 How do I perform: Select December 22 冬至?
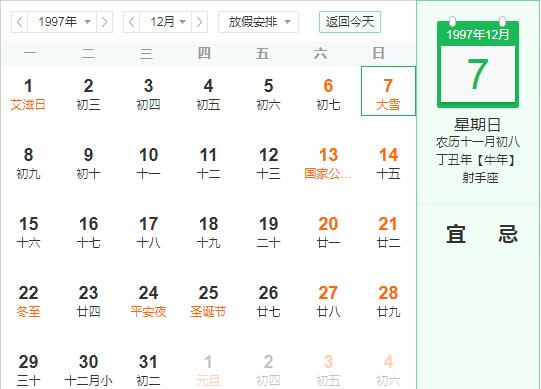click(28, 301)
